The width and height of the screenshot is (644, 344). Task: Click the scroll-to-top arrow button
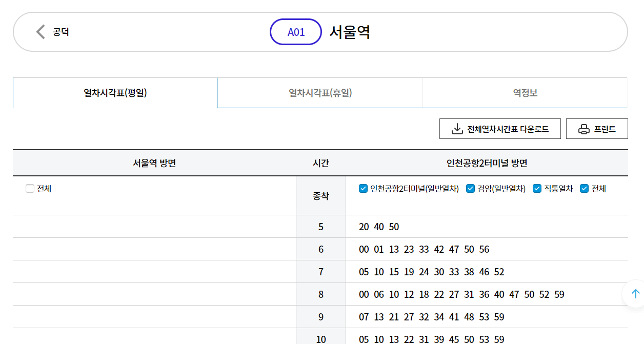[x=635, y=294]
